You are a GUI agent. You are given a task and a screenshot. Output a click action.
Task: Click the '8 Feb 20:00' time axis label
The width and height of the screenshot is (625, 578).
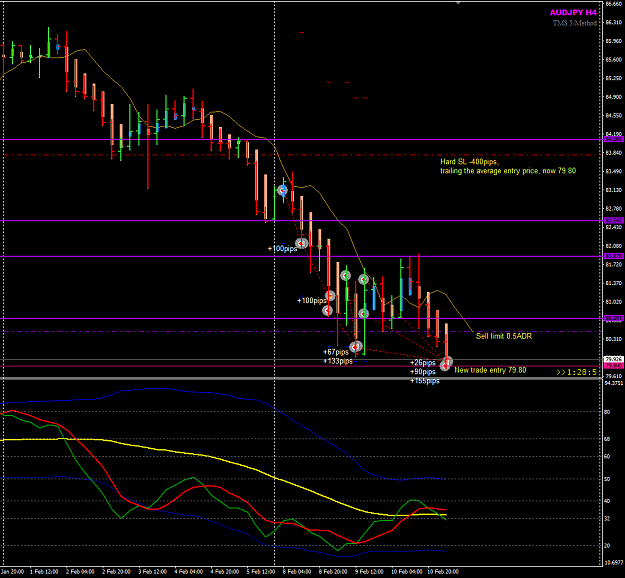click(333, 572)
